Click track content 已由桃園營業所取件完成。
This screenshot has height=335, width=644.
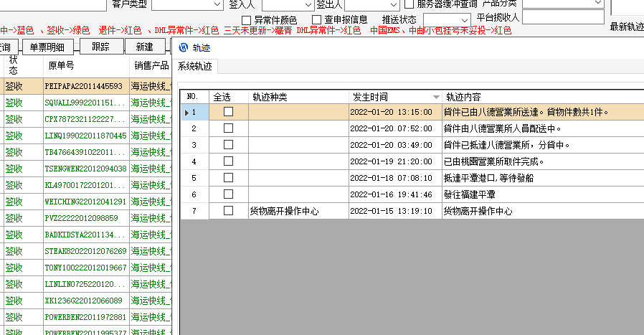pos(493,161)
